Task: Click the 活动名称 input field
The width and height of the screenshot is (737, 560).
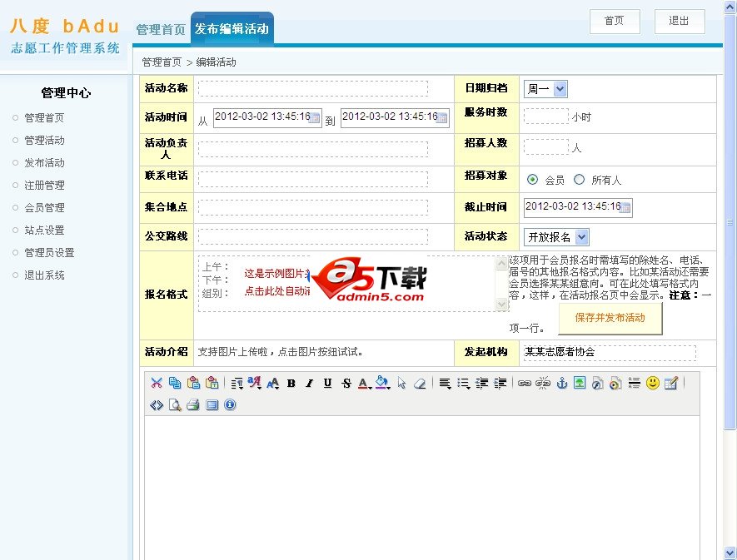Action: 313,89
